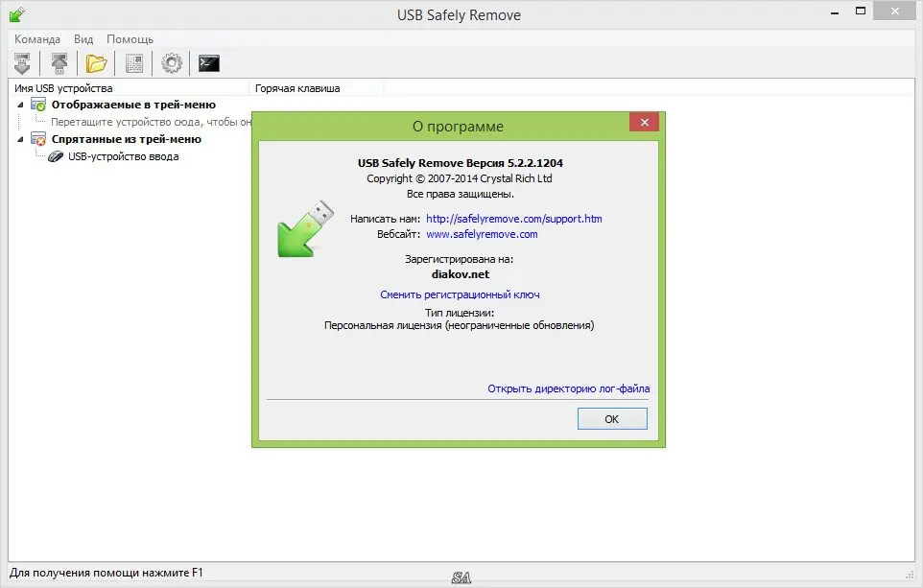Click Сменить регистрационный ключ link
Image resolution: width=923 pixels, height=588 pixels.
pos(460,294)
